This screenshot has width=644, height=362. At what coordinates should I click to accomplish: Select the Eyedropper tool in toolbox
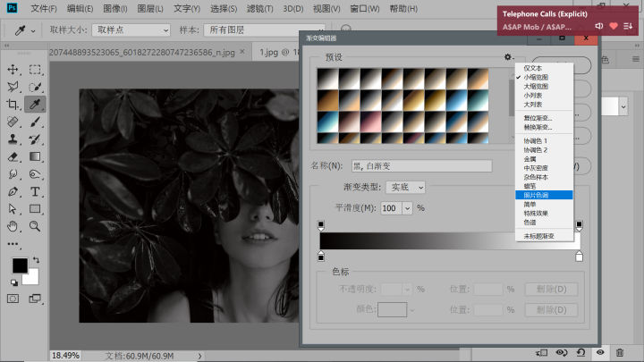point(37,104)
